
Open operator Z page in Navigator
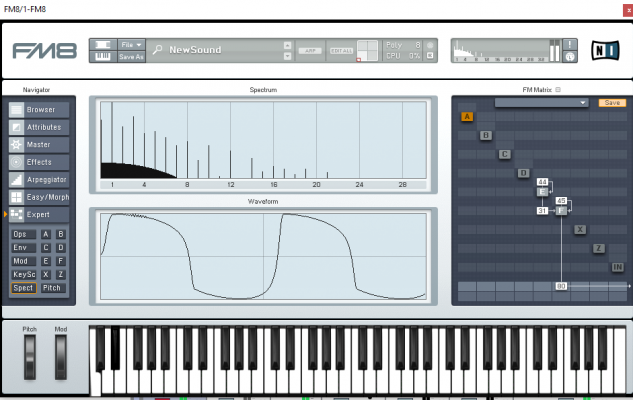61,274
